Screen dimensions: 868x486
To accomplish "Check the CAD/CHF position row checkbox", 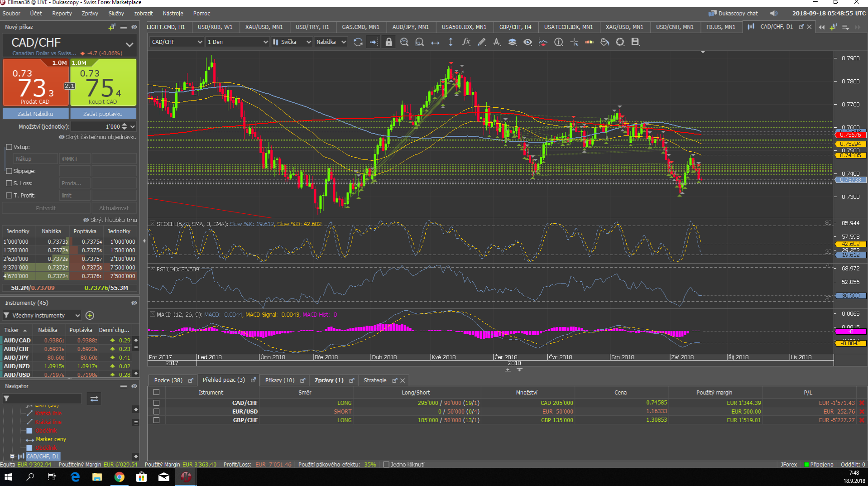I will (x=156, y=403).
